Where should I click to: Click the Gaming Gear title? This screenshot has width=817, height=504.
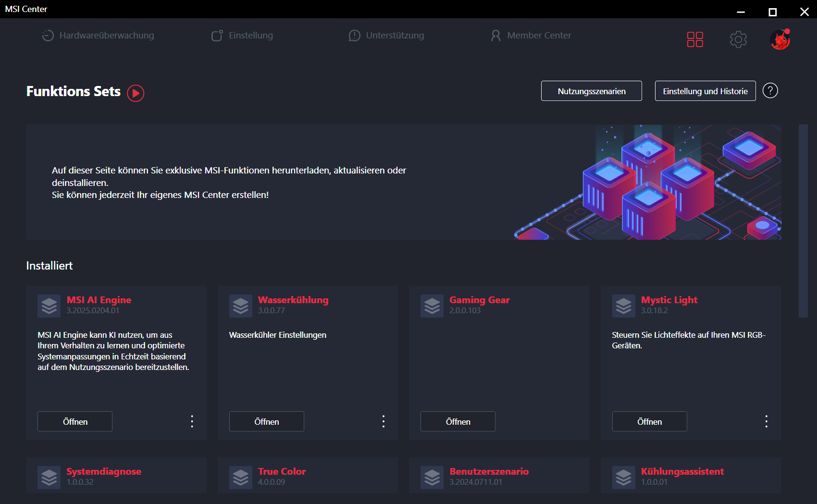pos(479,300)
